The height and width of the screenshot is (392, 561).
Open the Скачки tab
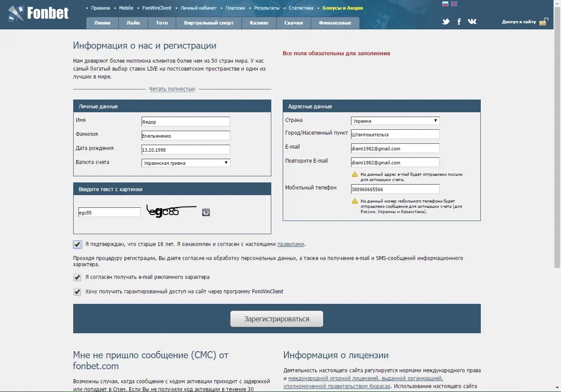pos(294,23)
